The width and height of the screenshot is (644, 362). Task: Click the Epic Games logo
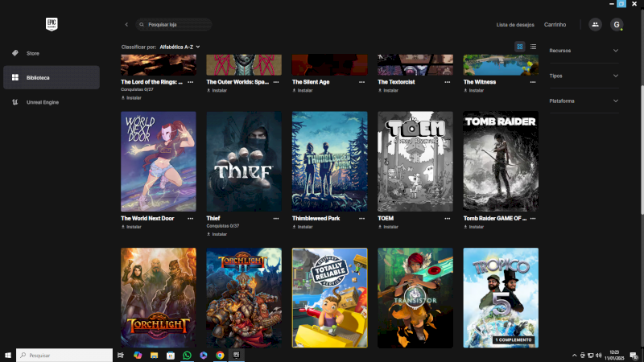(x=52, y=24)
